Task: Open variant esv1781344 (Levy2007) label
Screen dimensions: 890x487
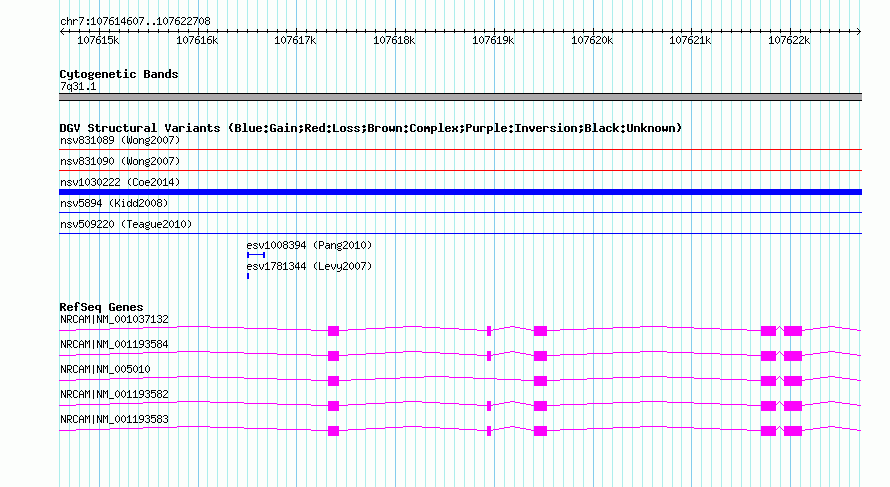Action: [x=309, y=266]
